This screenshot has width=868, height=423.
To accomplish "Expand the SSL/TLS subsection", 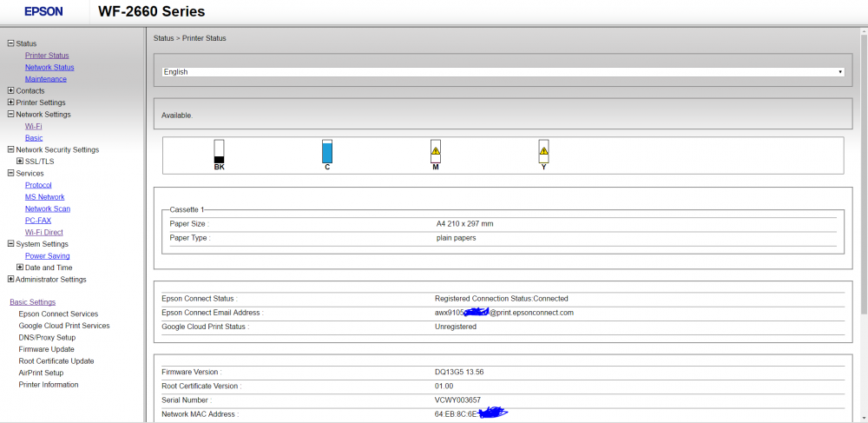I will click(20, 161).
